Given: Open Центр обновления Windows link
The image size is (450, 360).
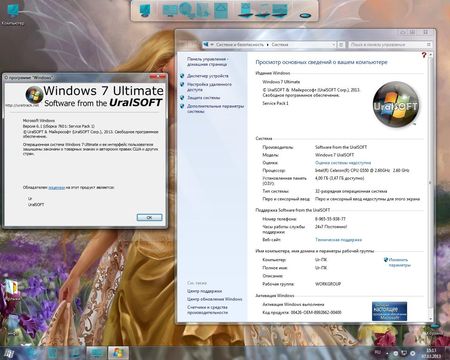Looking at the screenshot, I should pyautogui.click(x=215, y=299).
